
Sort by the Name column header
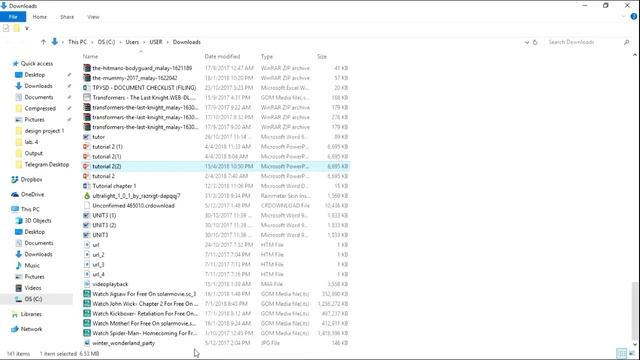pos(90,56)
